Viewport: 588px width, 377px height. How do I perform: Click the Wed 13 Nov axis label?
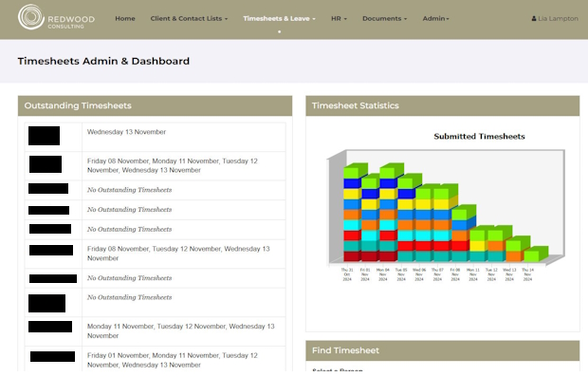(x=509, y=274)
